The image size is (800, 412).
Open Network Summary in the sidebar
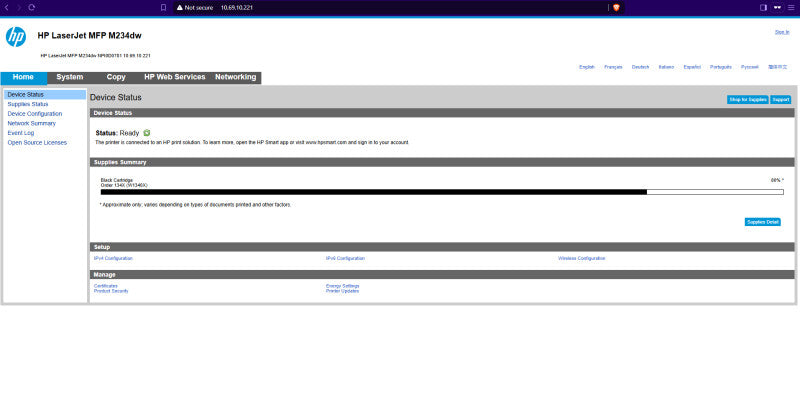pyautogui.click(x=32, y=123)
